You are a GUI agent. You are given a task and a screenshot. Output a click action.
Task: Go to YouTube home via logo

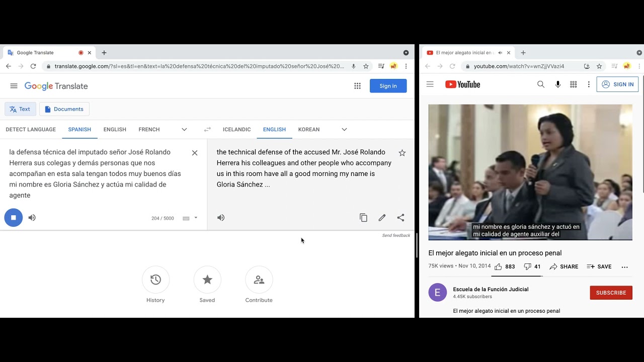462,84
